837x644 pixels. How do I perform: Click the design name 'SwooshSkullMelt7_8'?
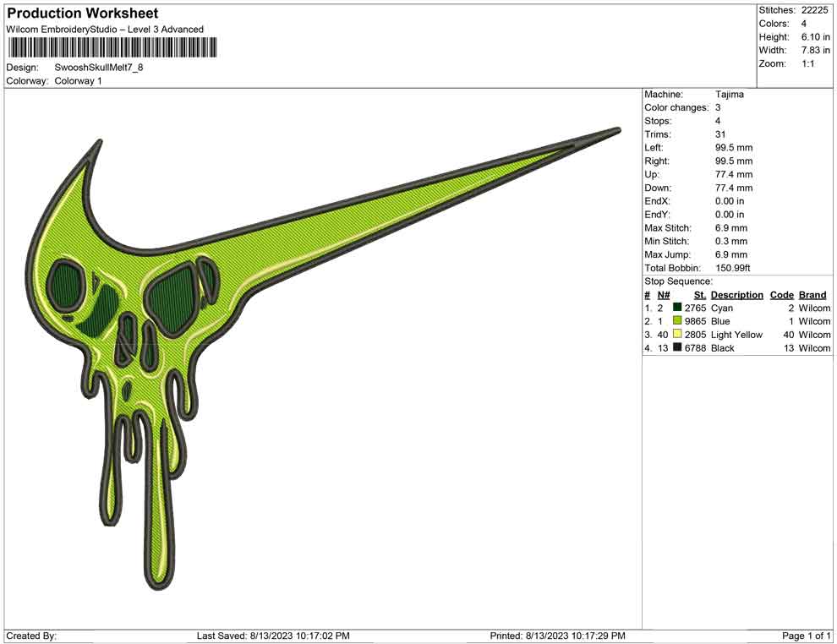click(x=99, y=68)
